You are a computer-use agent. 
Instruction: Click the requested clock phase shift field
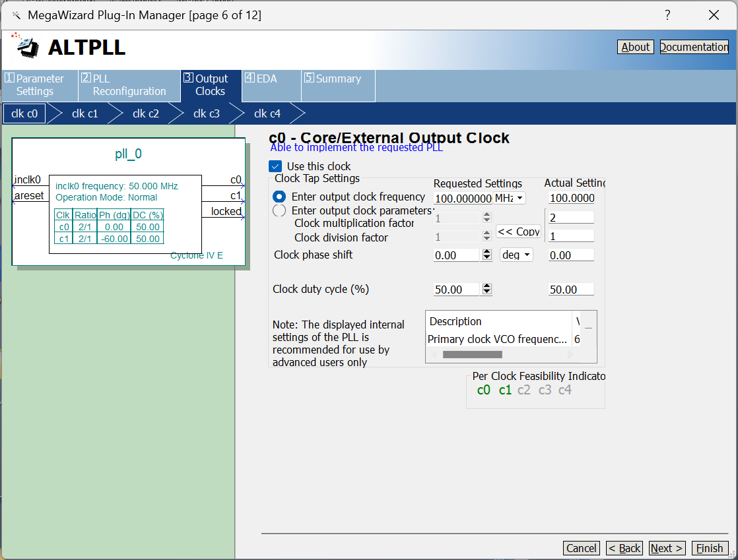tap(457, 255)
